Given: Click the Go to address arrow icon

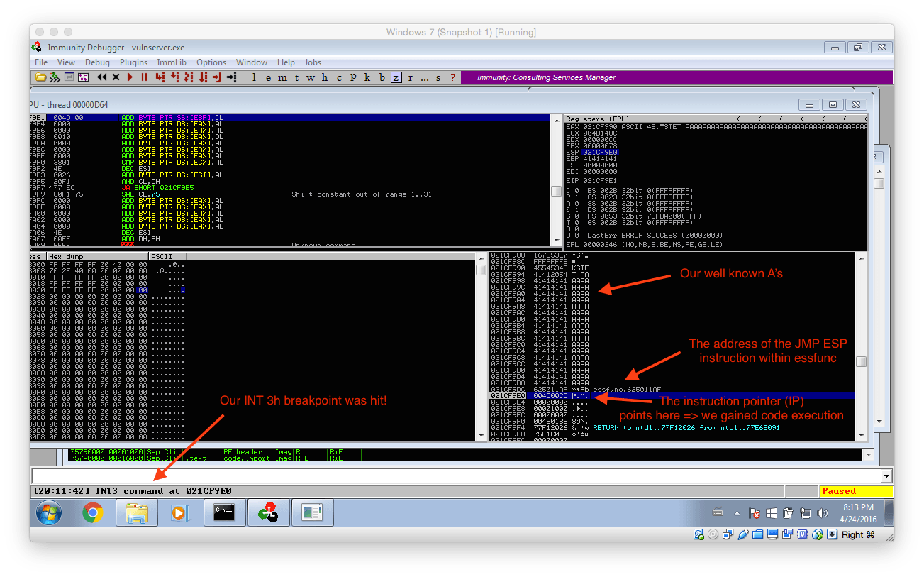Looking at the screenshot, I should click(231, 77).
